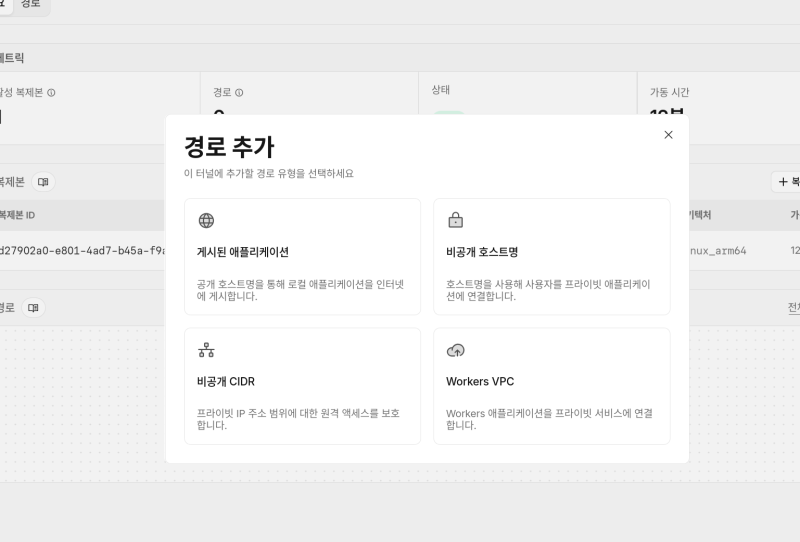Click the 아키텍처 column header
800x542 pixels.
698,215
